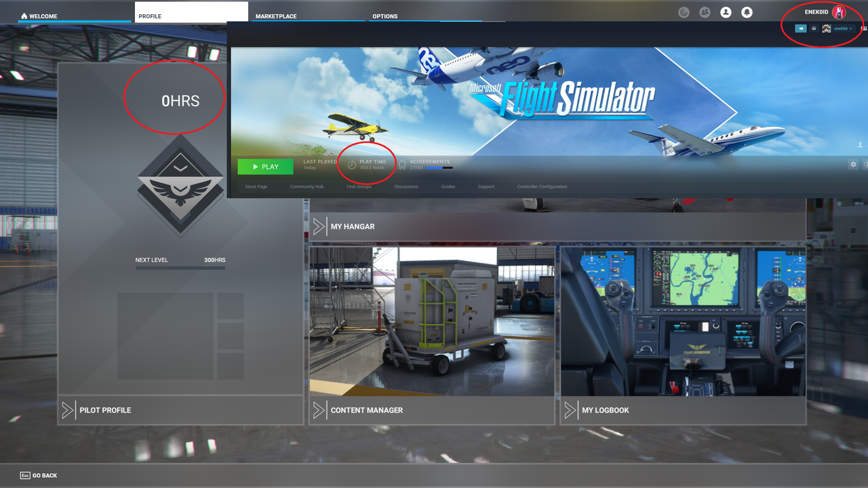Click the notifications bell icon in the top bar

pyautogui.click(x=747, y=12)
